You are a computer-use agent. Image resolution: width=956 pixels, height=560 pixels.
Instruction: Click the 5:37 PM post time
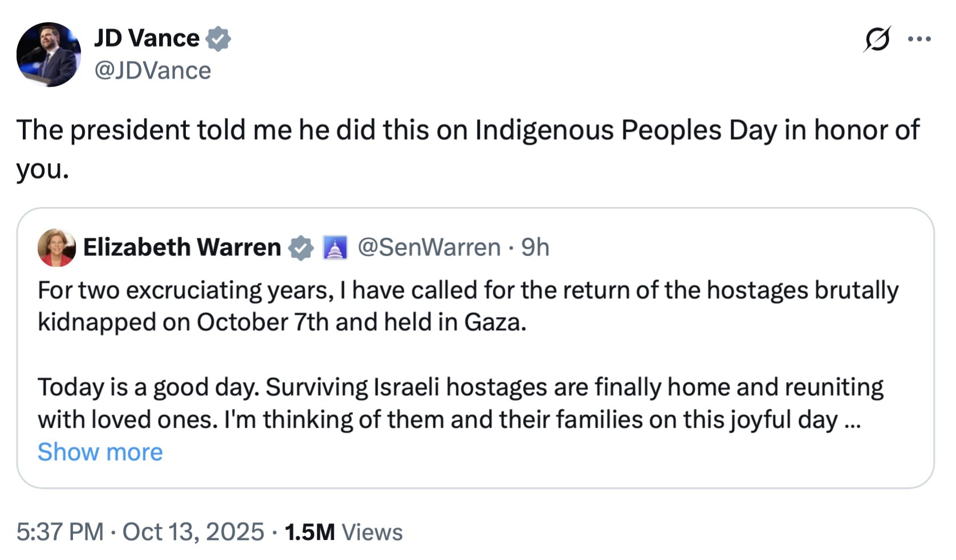pyautogui.click(x=60, y=532)
